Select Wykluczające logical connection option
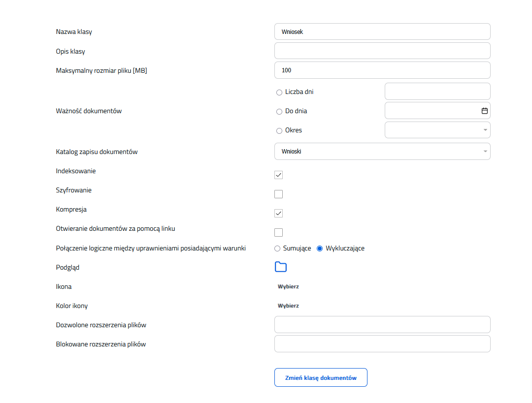Viewport: 532px width, 403px height. [x=320, y=248]
